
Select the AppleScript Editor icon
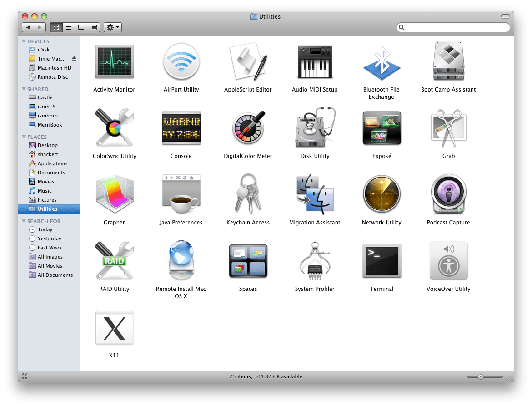[x=248, y=61]
